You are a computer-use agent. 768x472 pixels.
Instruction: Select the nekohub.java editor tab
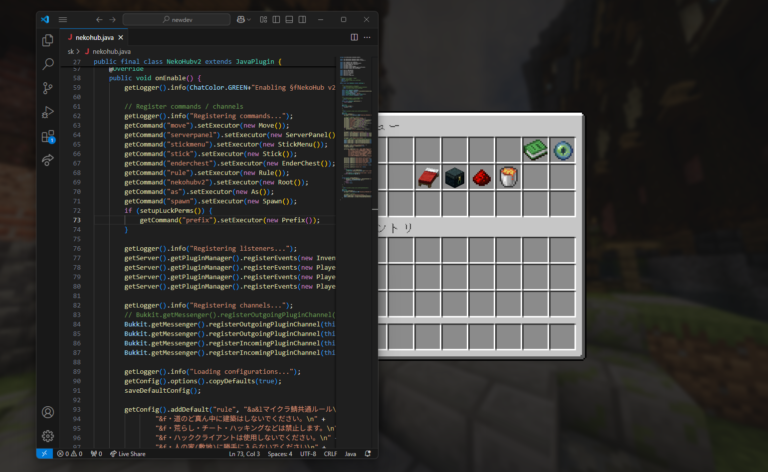[x=99, y=37]
